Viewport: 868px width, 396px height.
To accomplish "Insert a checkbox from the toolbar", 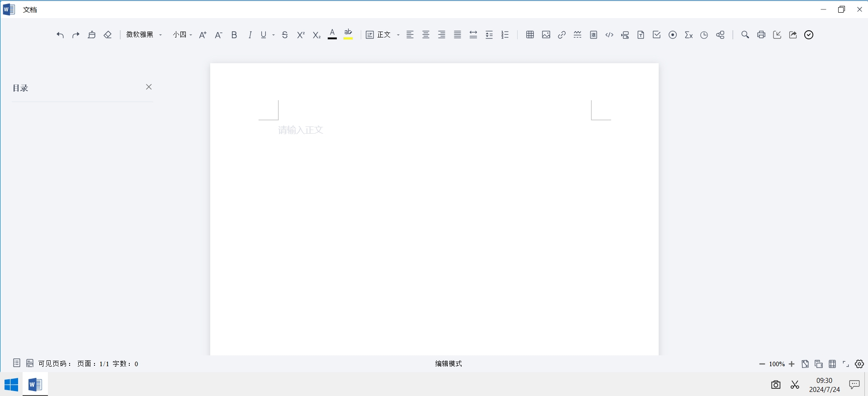I will coord(657,35).
